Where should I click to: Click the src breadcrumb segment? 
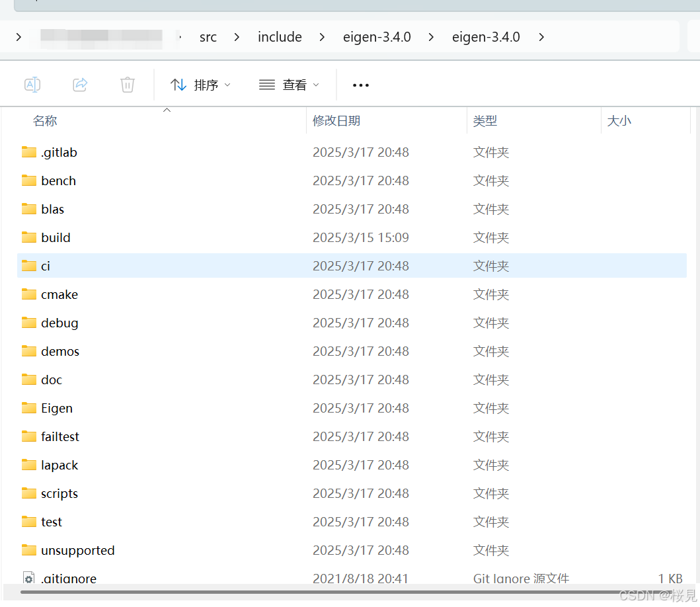pyautogui.click(x=208, y=37)
